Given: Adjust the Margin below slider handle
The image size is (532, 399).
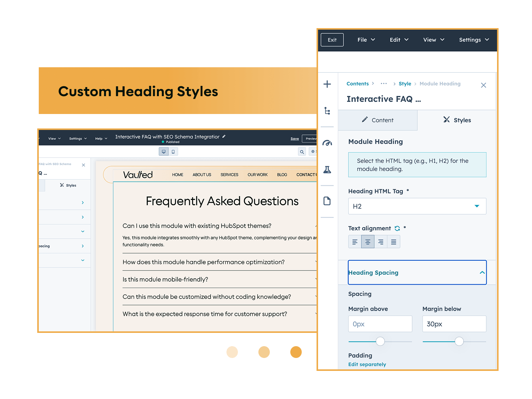Looking at the screenshot, I should (x=459, y=341).
